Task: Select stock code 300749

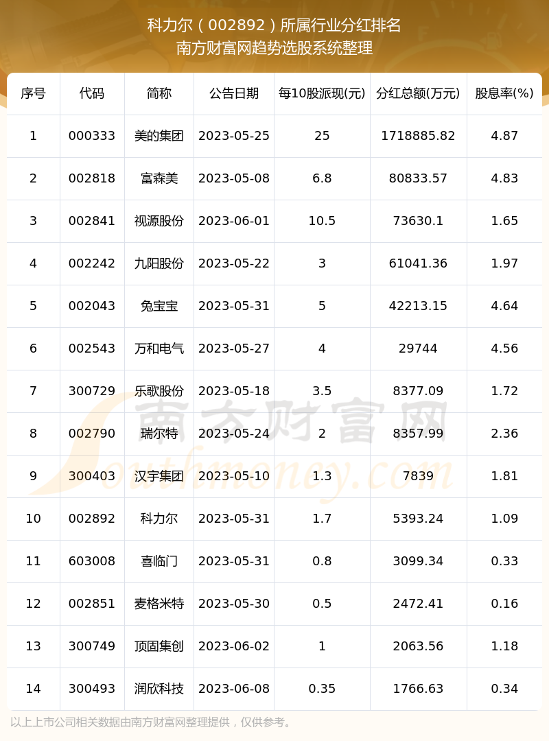Action: [x=92, y=646]
